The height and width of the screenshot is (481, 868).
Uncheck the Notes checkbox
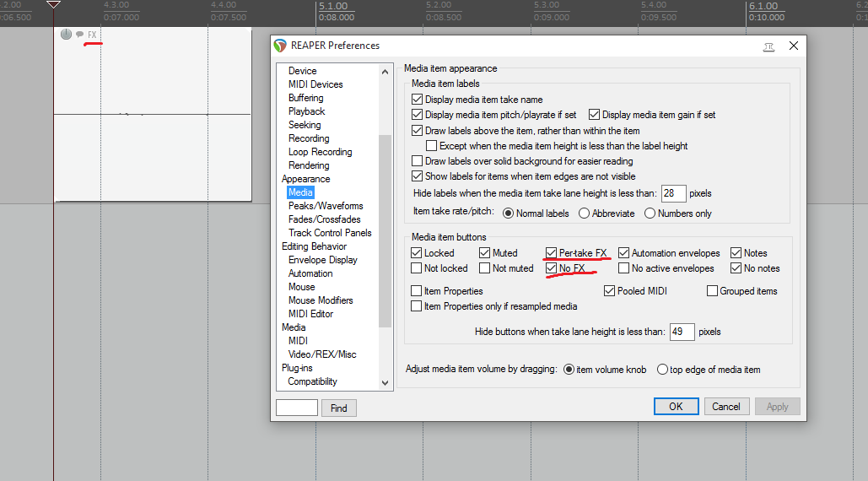736,253
